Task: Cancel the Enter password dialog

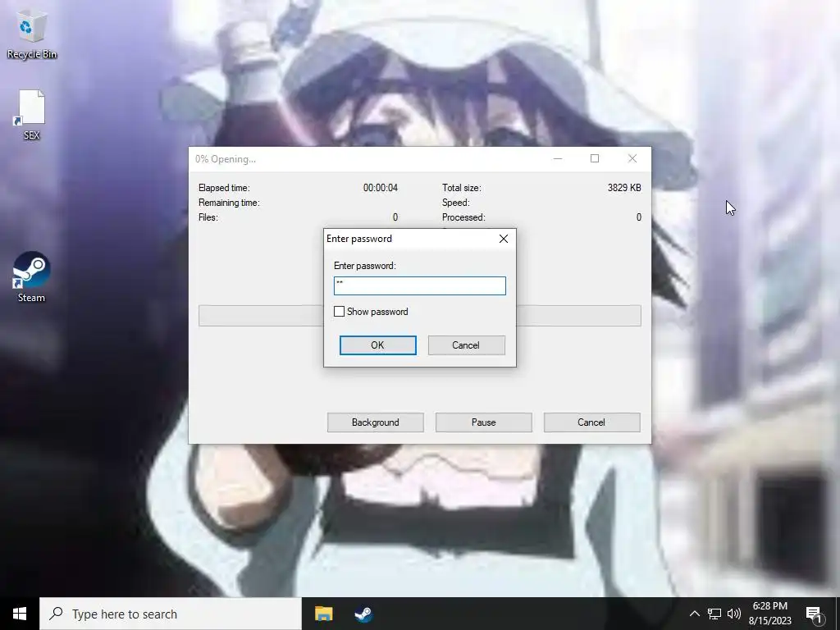Action: tap(466, 345)
